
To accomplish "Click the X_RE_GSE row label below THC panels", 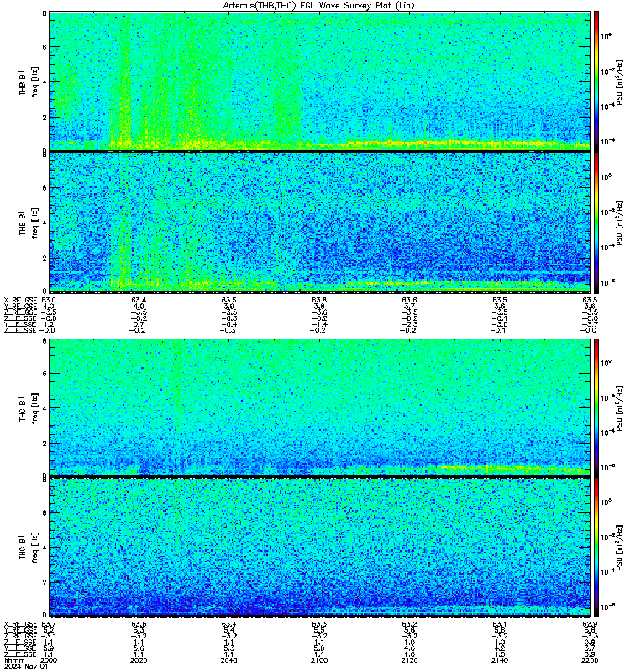I will tap(20, 624).
